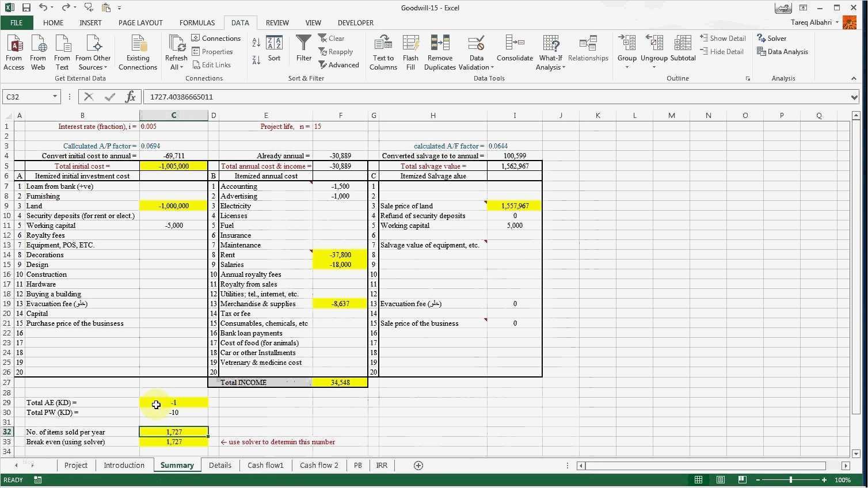Open Text to Columns wizard

[x=383, y=52]
